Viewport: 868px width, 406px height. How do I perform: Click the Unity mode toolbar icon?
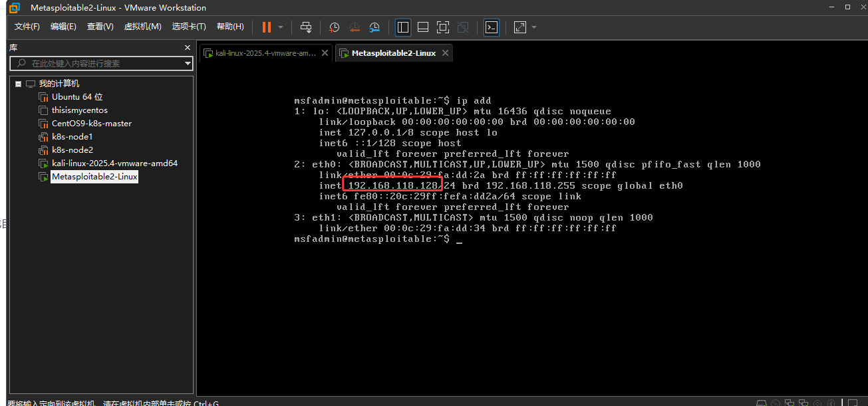point(463,27)
